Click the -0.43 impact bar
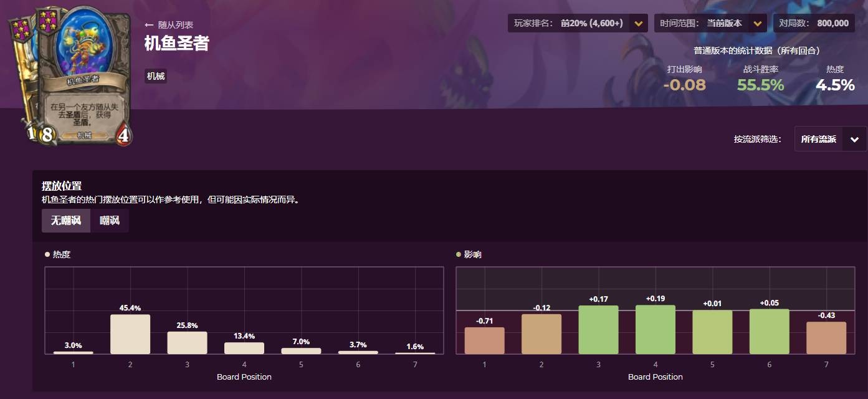This screenshot has height=399, width=868. (826, 338)
